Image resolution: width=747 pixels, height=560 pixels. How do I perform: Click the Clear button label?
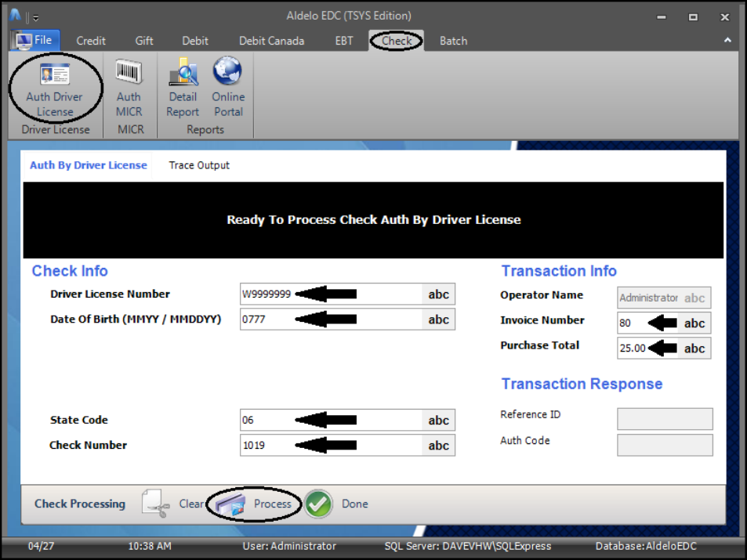click(191, 504)
